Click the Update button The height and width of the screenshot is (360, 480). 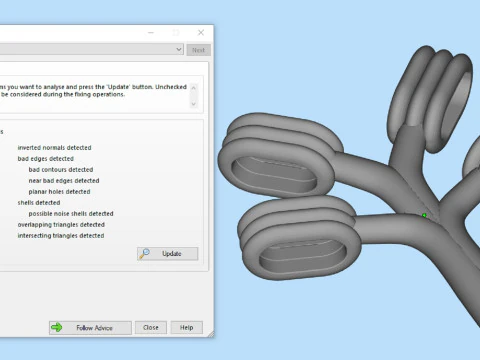pyautogui.click(x=167, y=254)
